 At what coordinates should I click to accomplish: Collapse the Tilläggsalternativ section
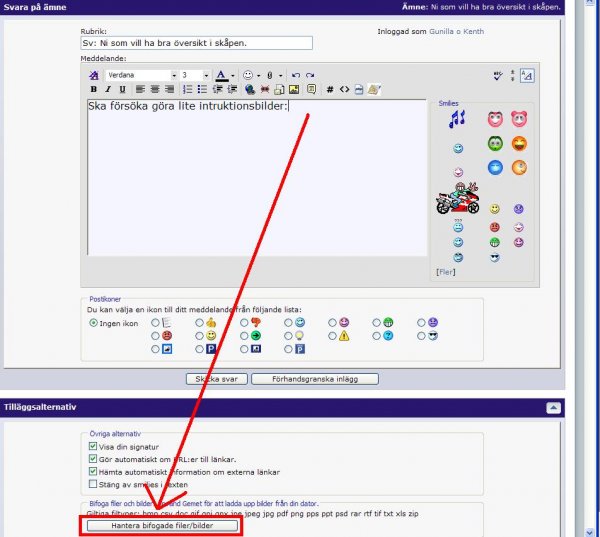[x=552, y=408]
